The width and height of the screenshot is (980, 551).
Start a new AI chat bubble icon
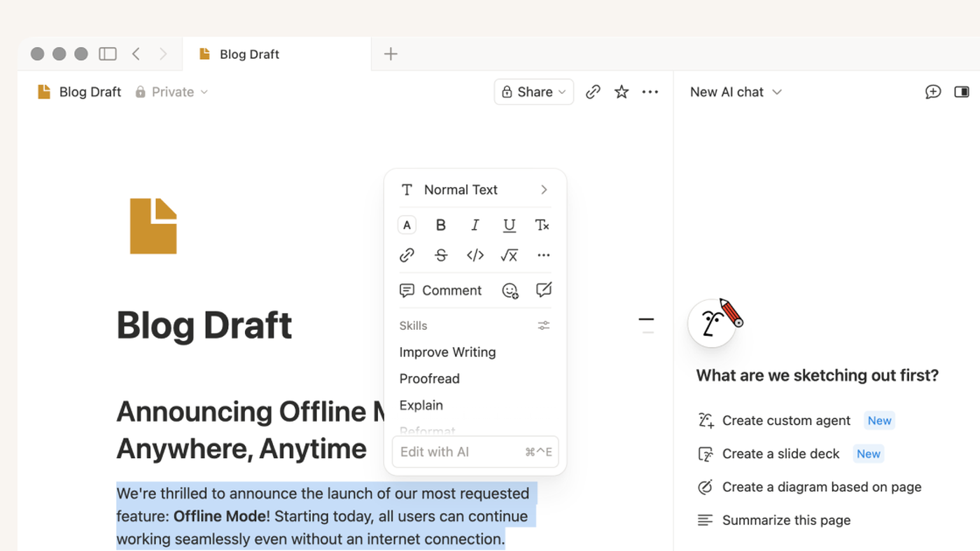[x=933, y=92]
